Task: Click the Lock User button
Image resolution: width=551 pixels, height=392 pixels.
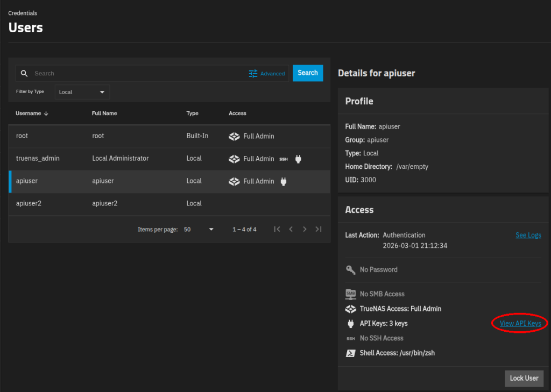Action: (x=524, y=378)
